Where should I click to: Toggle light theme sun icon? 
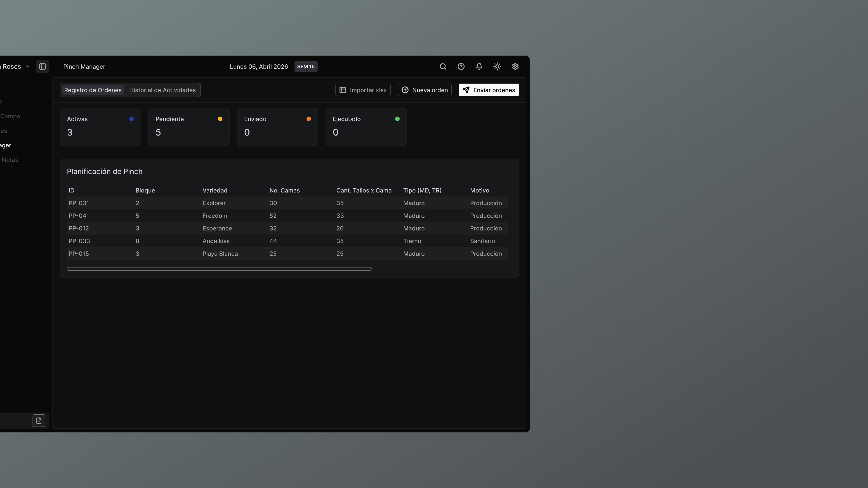[x=497, y=66]
